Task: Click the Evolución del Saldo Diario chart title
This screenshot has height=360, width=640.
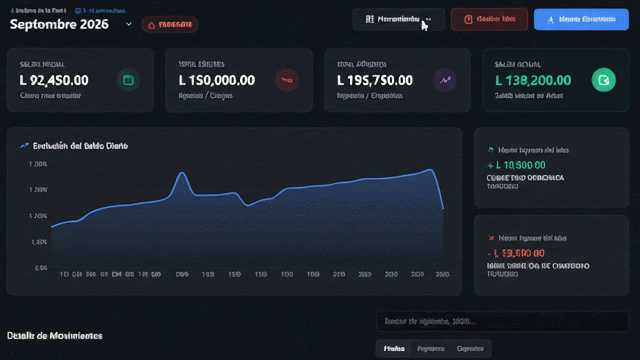Action: 80,146
